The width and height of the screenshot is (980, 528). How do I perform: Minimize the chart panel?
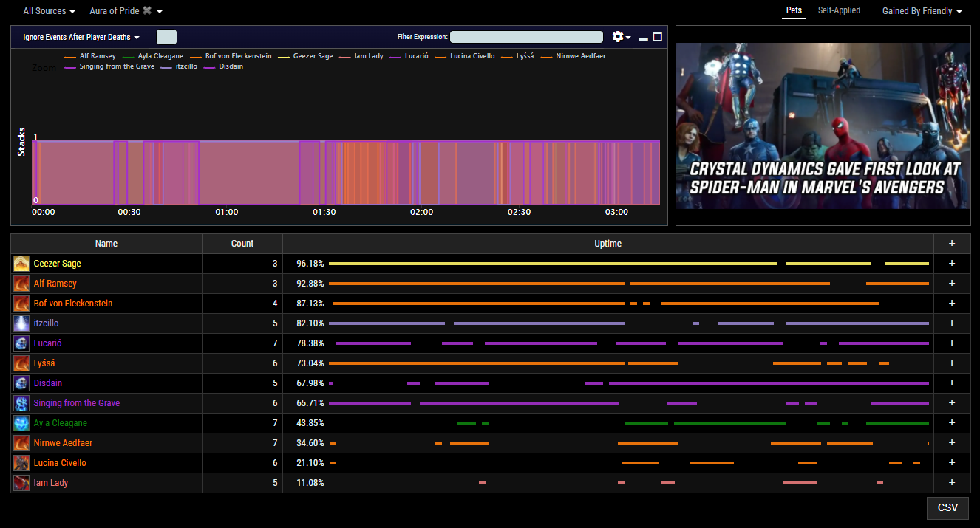pyautogui.click(x=643, y=37)
